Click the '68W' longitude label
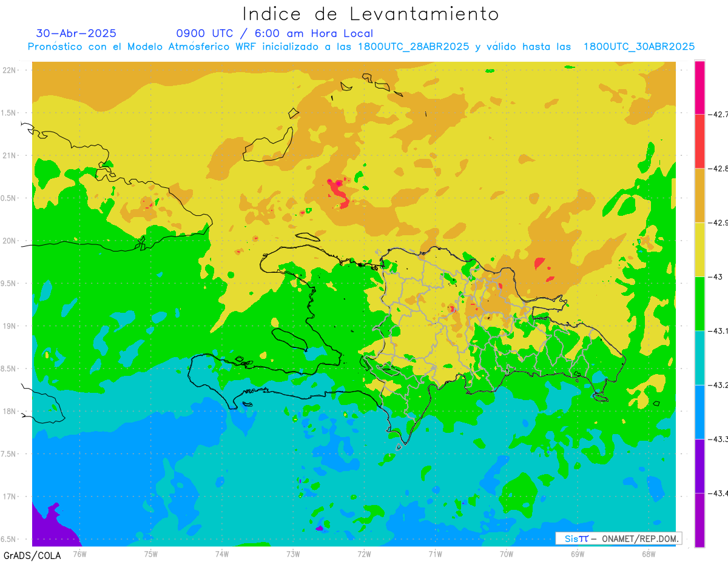This screenshot has height=562, width=728. click(x=649, y=554)
